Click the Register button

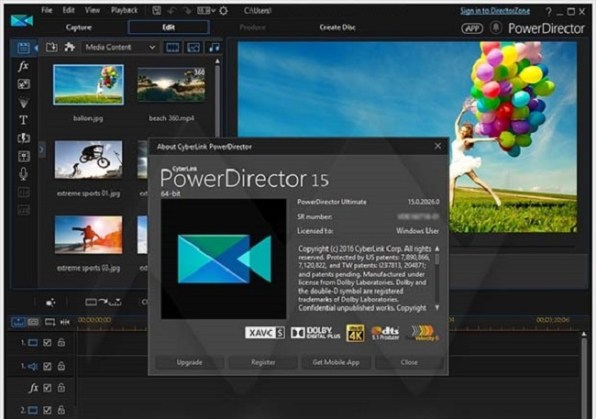click(x=263, y=362)
